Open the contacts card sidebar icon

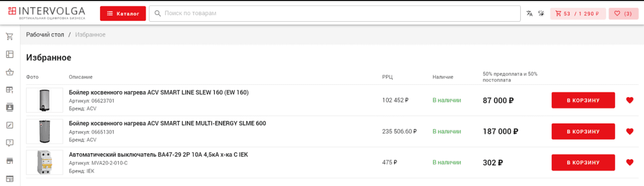pyautogui.click(x=9, y=107)
